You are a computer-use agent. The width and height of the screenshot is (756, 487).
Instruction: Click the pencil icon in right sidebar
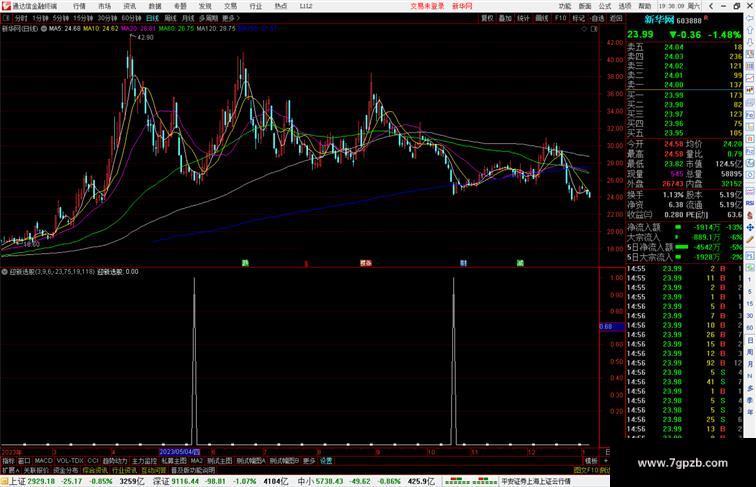[x=750, y=240]
